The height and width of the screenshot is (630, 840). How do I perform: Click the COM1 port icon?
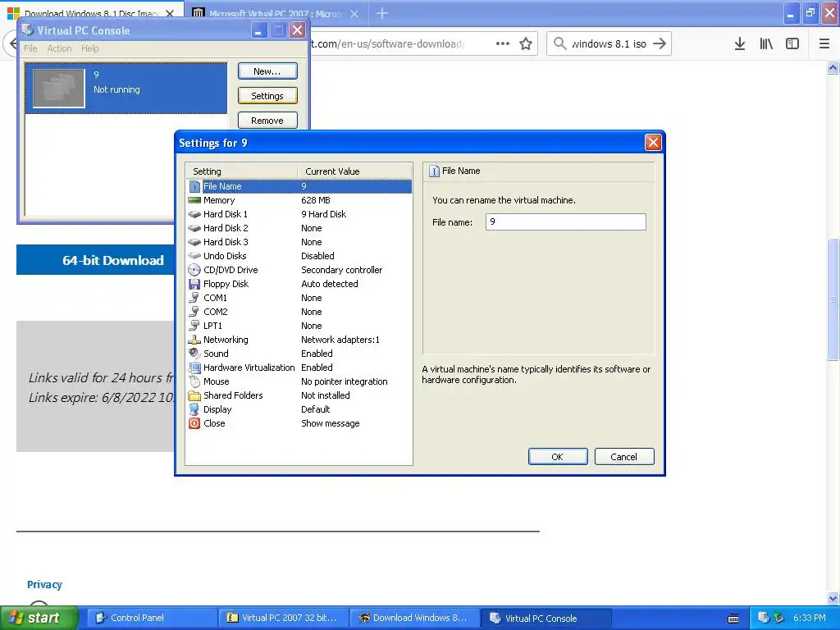tap(194, 298)
